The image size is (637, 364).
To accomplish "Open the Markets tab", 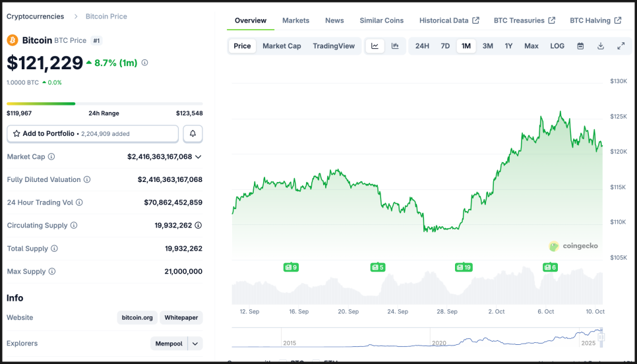I will [295, 20].
